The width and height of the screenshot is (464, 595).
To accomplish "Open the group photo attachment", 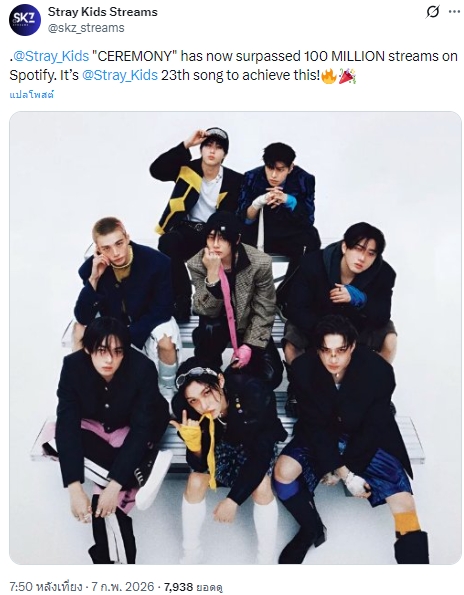I will [x=235, y=338].
